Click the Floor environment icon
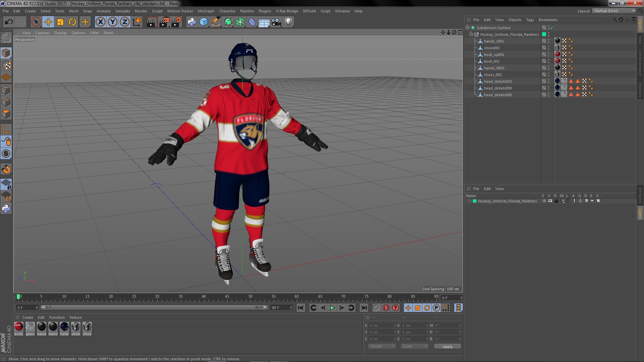Screen dimensions: 644x362 (264, 22)
